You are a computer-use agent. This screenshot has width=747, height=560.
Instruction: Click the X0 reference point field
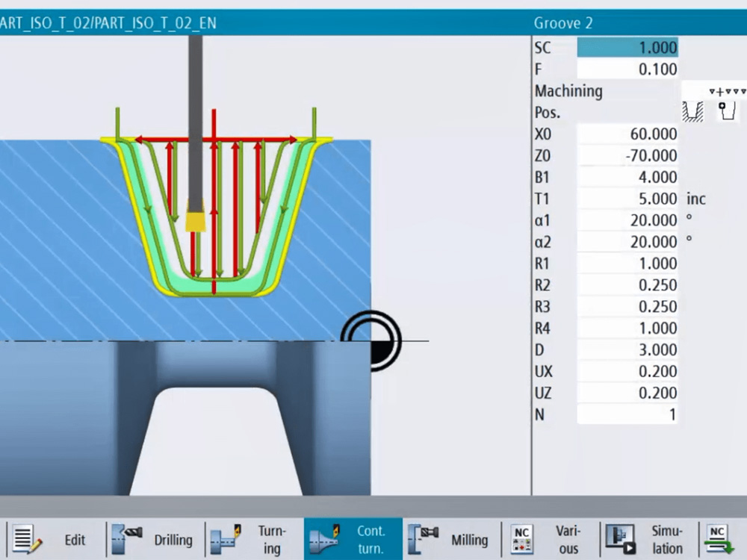coord(627,134)
